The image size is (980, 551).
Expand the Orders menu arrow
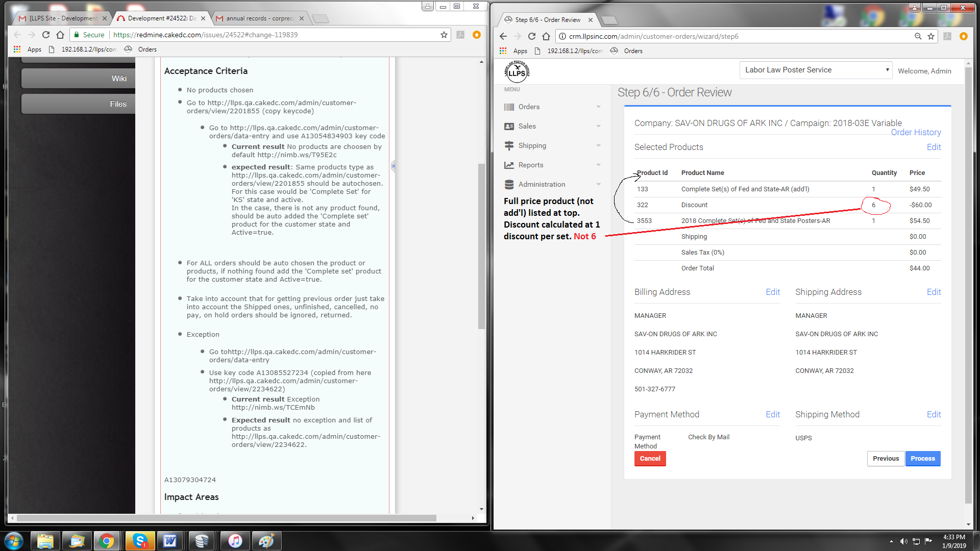coord(598,107)
